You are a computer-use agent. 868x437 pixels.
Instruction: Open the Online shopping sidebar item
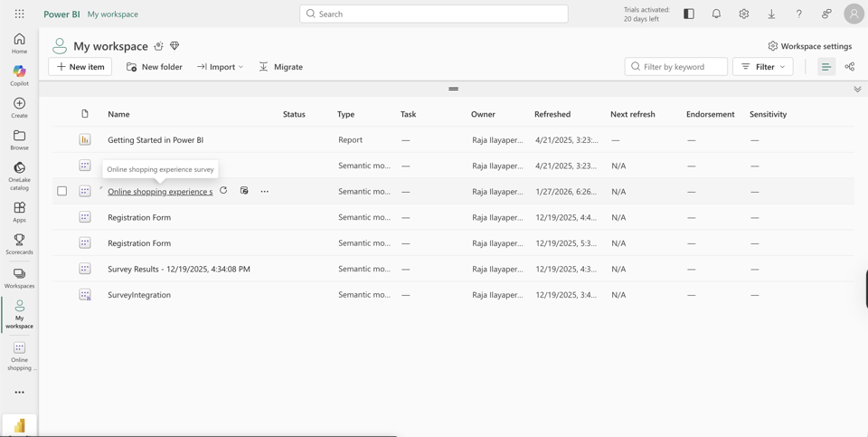19,356
